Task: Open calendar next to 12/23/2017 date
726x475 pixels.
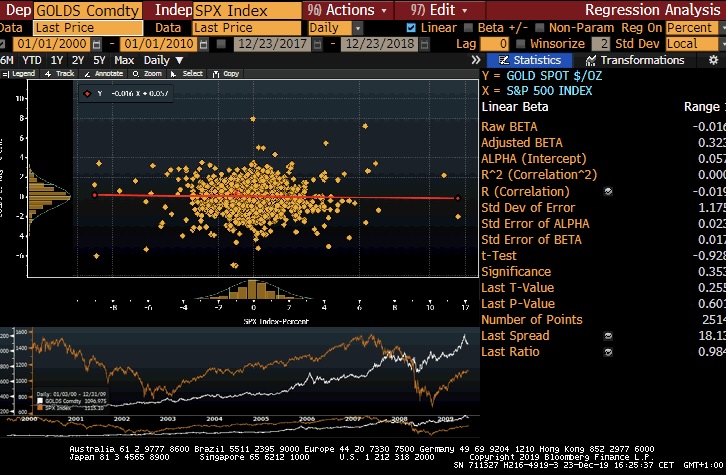Action: click(317, 44)
